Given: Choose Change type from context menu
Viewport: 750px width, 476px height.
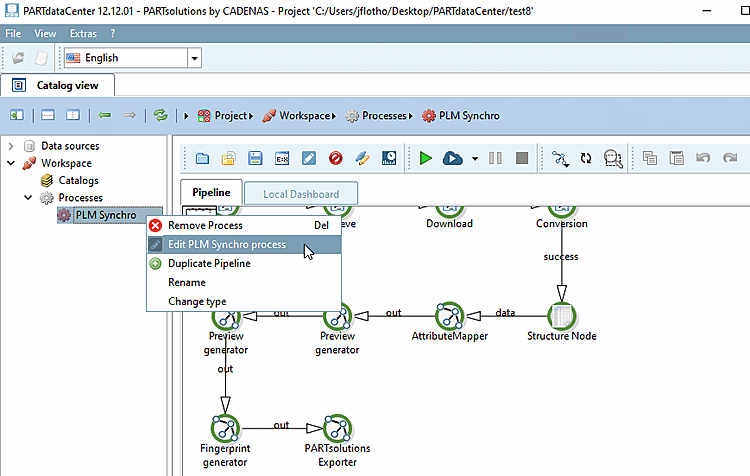Looking at the screenshot, I should 244,302.
